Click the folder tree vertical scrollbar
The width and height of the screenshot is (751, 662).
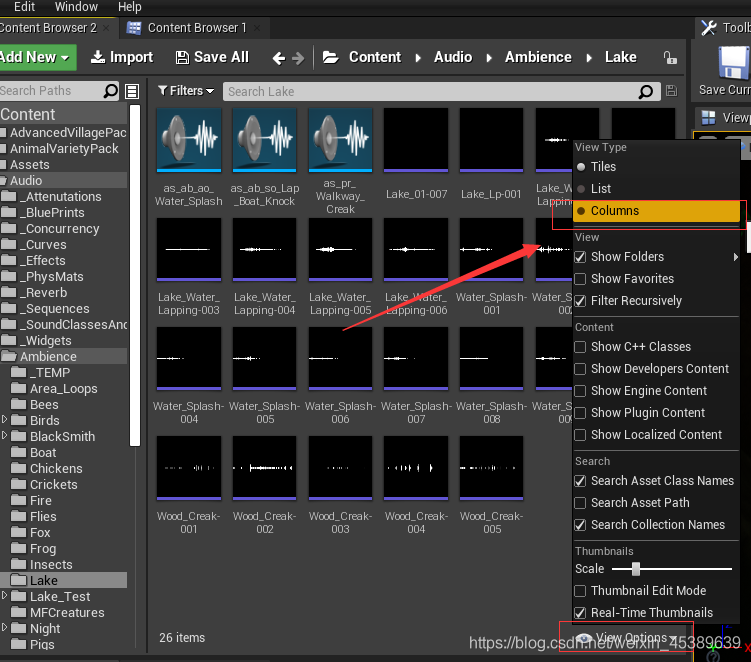coord(135,275)
